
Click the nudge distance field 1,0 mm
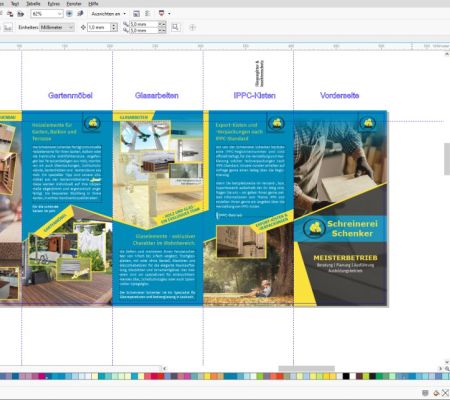(99, 27)
